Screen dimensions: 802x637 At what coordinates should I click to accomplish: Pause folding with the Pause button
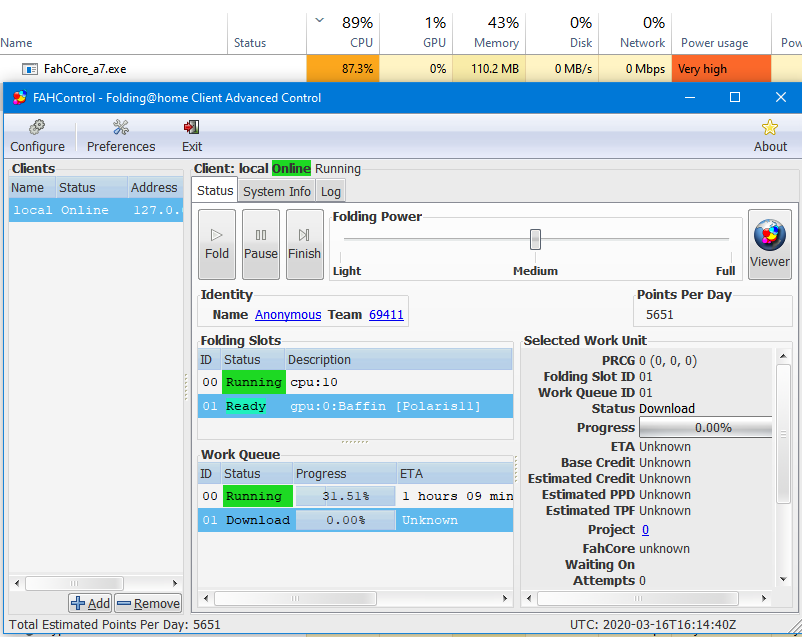click(x=261, y=245)
